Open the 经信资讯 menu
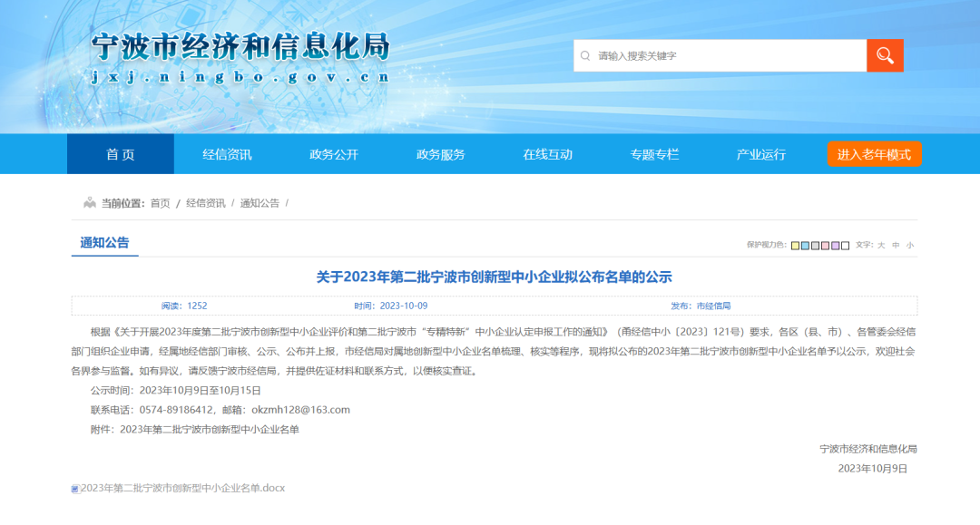Screen dimensions: 980x525 coord(226,153)
